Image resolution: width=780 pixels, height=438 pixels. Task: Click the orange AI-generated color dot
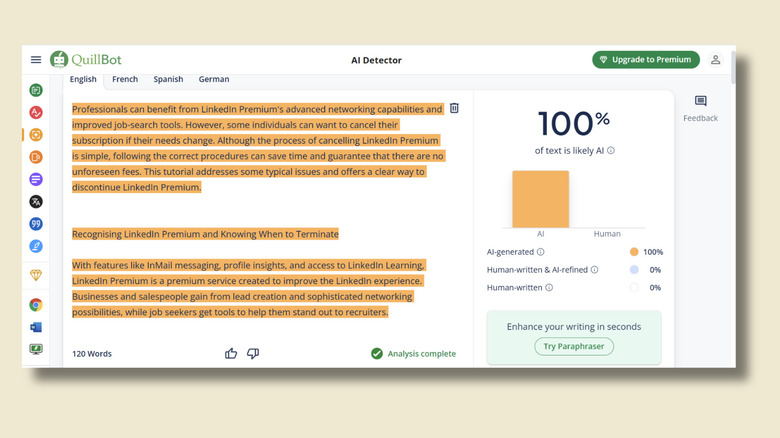[x=634, y=252]
